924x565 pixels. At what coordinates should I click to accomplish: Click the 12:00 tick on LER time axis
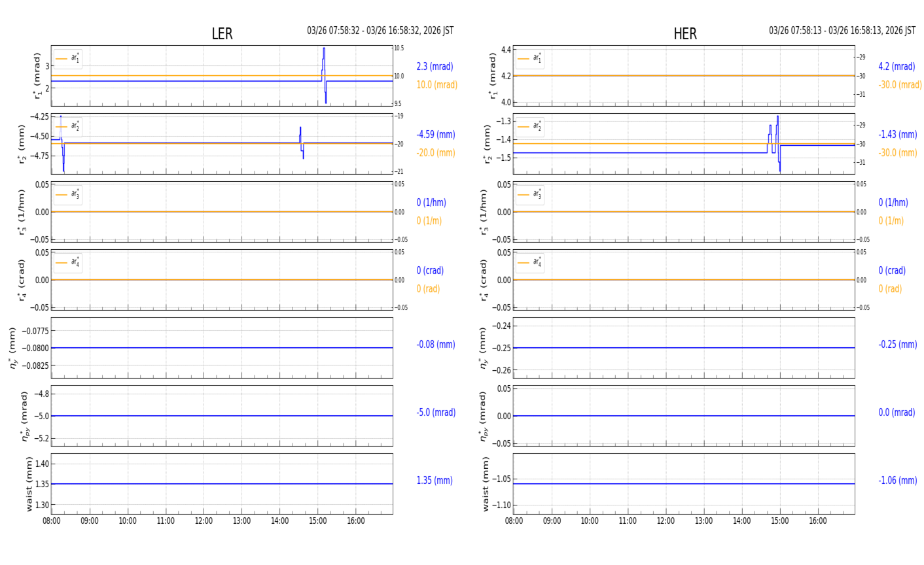coord(204,521)
